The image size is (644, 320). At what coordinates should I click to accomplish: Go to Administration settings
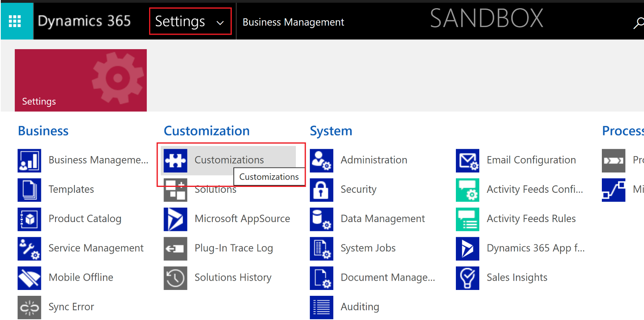374,160
